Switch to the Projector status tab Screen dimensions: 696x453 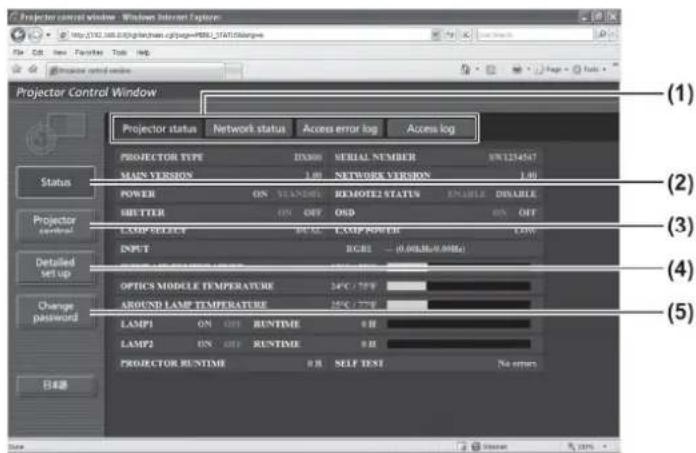[x=159, y=129]
